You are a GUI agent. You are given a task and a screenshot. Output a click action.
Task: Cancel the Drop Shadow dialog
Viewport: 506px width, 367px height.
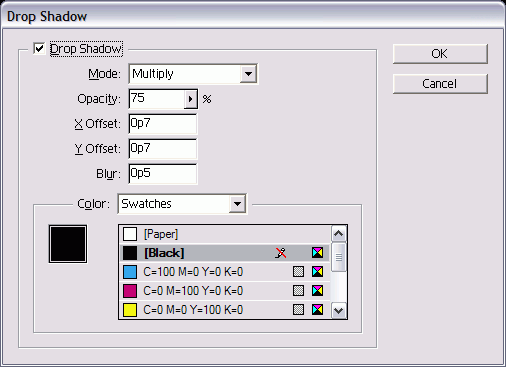coord(440,84)
